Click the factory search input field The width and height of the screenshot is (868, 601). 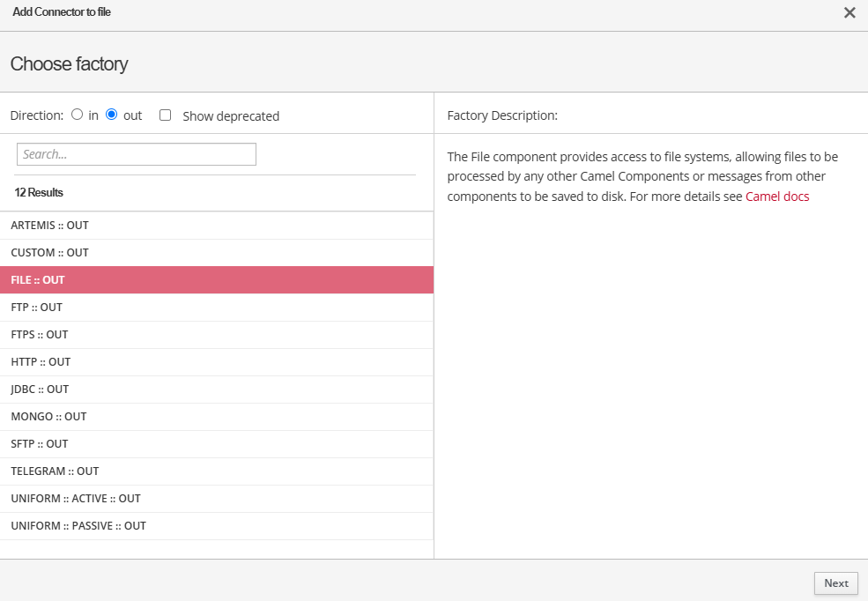[137, 154]
